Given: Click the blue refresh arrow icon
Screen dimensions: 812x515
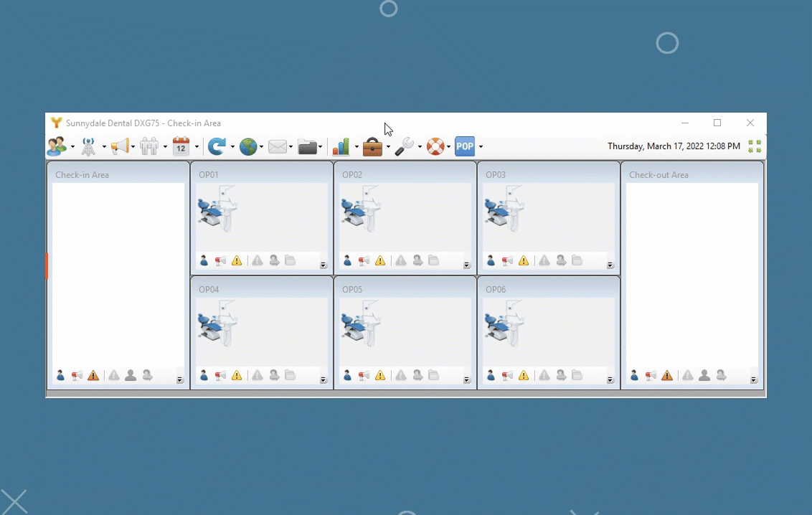Looking at the screenshot, I should (x=217, y=146).
